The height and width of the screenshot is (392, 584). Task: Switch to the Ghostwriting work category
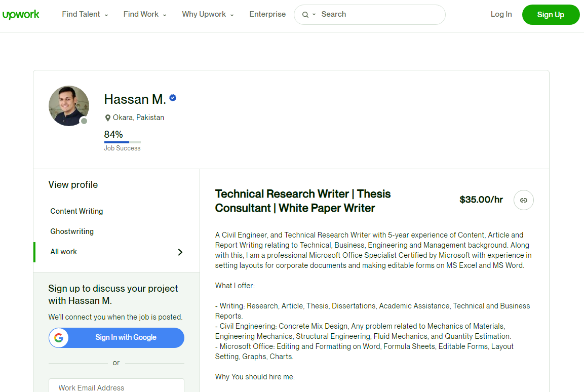click(72, 231)
